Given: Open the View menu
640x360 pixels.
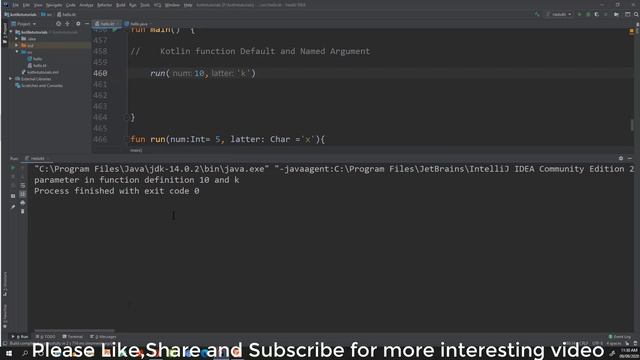Looking at the screenshot, I should [x=38, y=5].
